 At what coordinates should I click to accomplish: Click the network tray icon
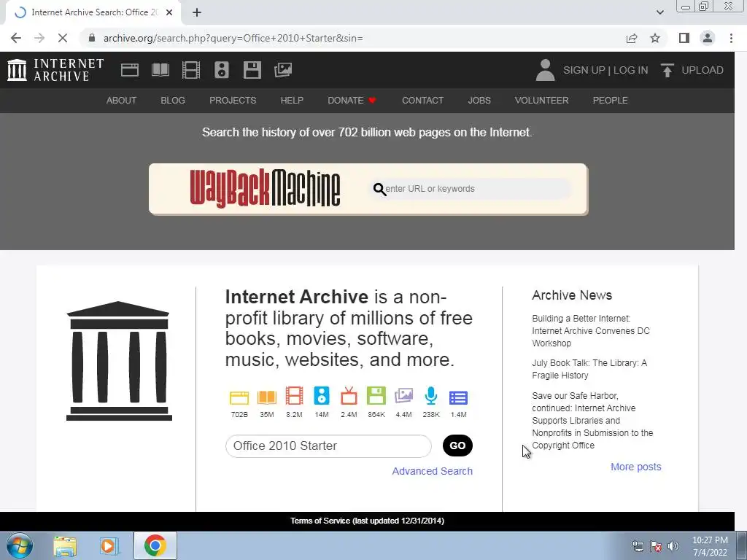[x=638, y=546]
